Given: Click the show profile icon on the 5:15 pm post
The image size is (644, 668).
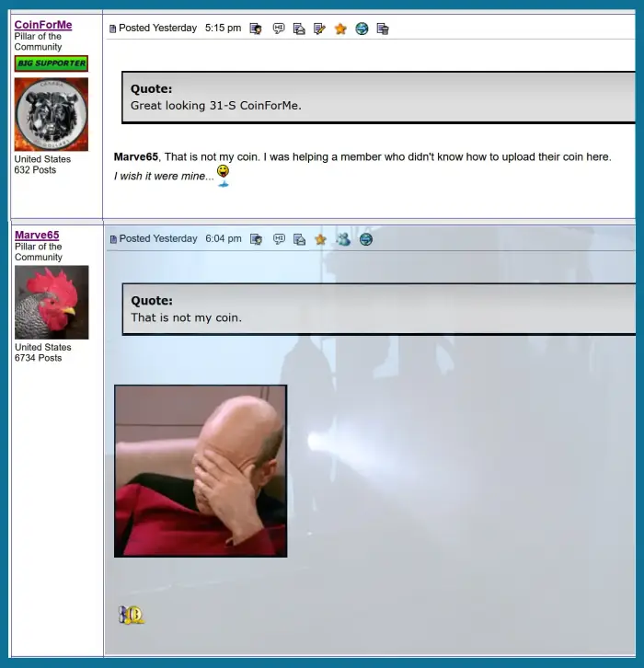Looking at the screenshot, I should pos(256,29).
